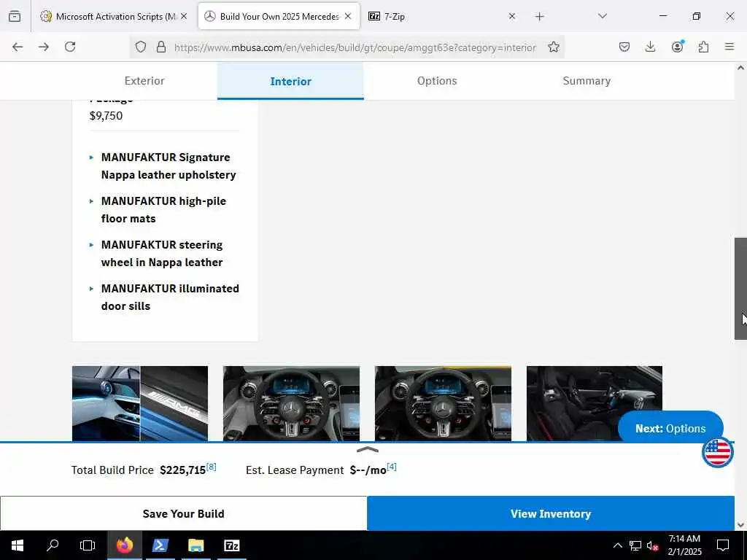This screenshot has height=560, width=747.
Task: Click Save Your Build button
Action: [183, 513]
